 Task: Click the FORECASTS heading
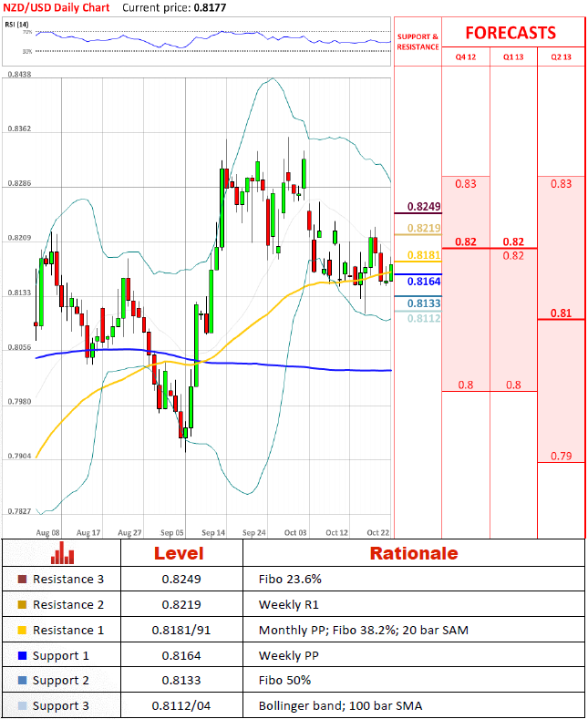click(x=511, y=33)
